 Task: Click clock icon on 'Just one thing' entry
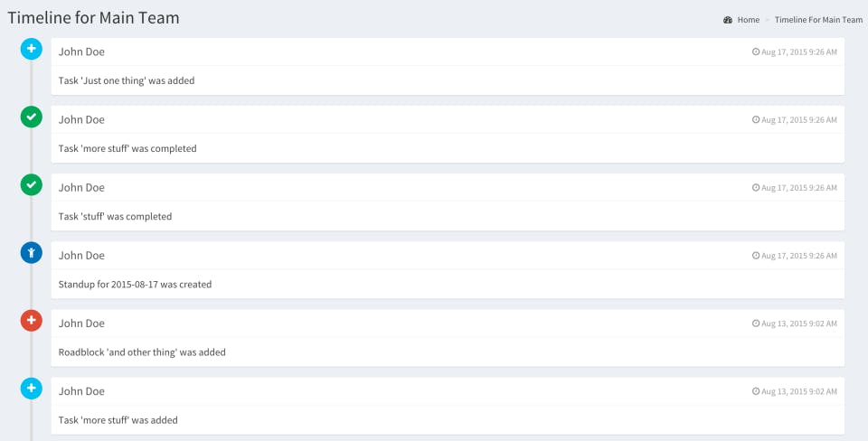(756, 52)
